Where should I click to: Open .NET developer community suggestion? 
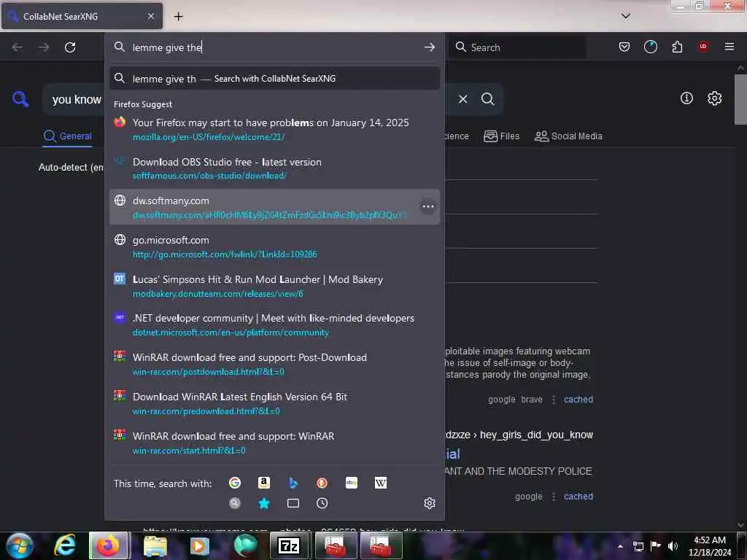274,324
